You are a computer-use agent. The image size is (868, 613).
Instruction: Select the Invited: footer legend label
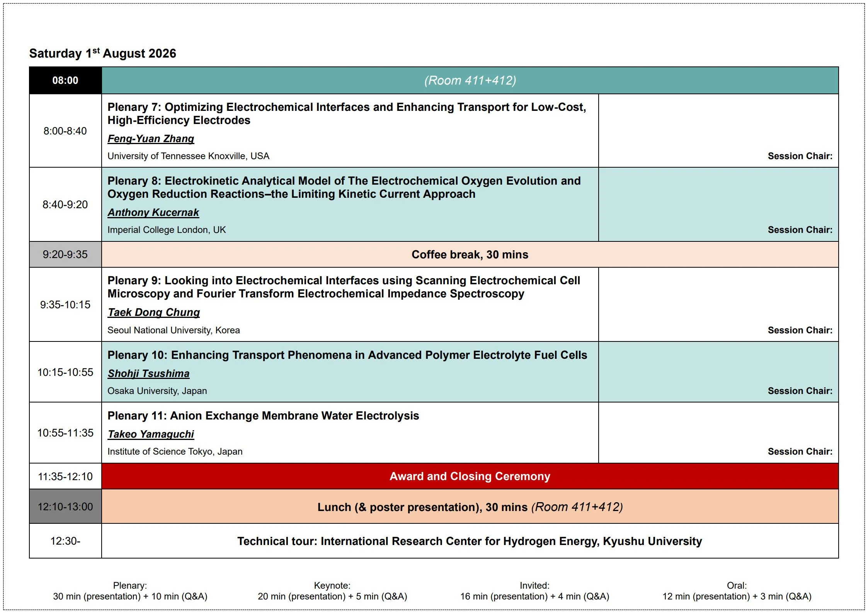click(534, 586)
